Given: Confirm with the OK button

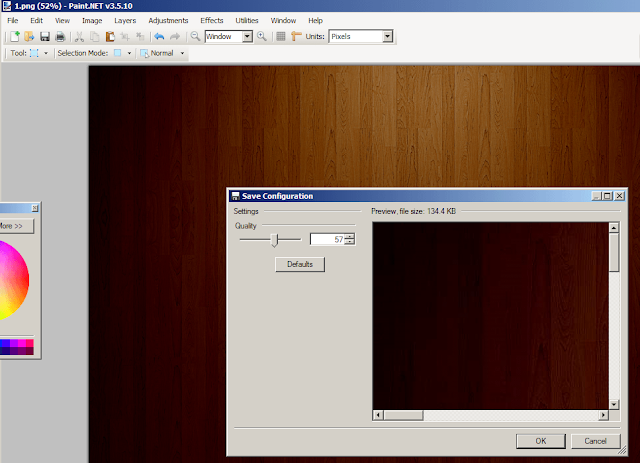Looking at the screenshot, I should click(x=541, y=441).
